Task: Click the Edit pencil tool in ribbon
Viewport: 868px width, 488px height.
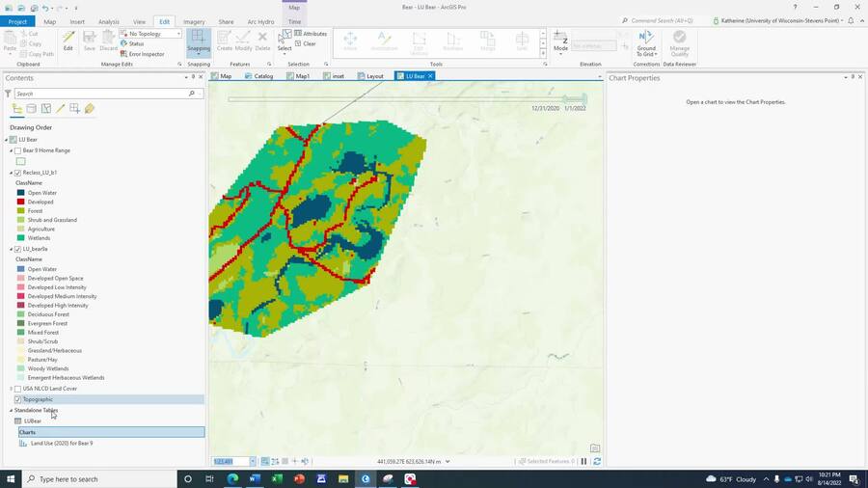Action: [x=68, y=41]
